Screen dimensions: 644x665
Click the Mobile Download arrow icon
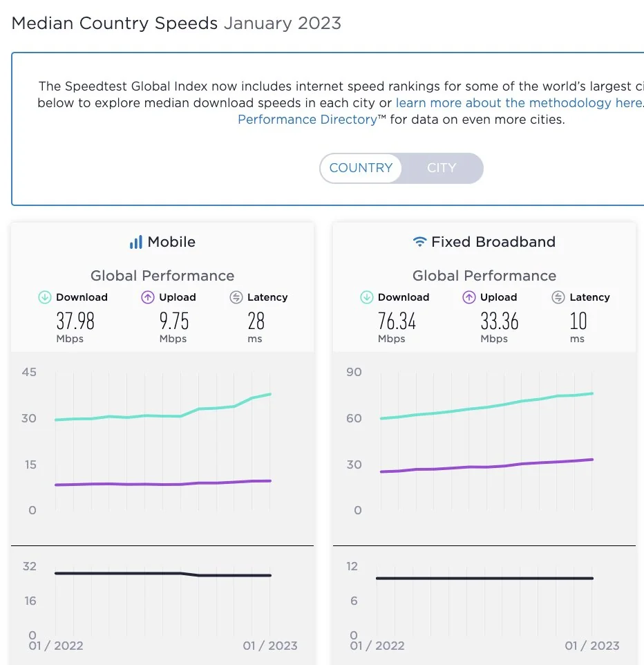(x=45, y=297)
